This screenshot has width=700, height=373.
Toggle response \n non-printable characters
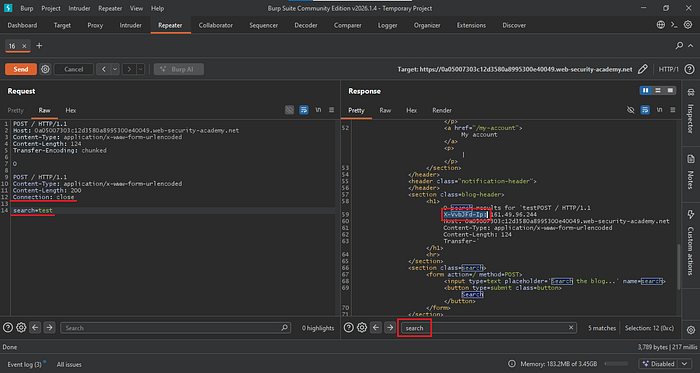[x=659, y=110]
